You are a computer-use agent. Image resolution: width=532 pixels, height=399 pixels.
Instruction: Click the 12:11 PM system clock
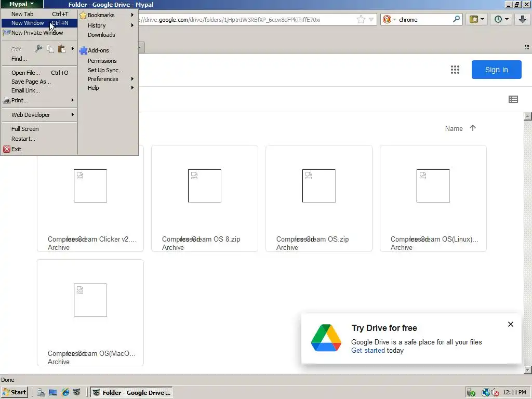[x=514, y=392]
